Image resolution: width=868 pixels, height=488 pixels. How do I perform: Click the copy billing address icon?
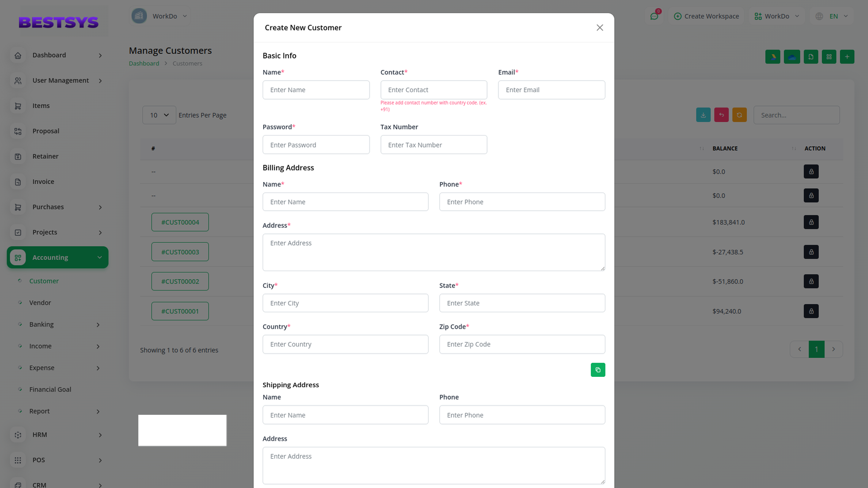coord(598,370)
